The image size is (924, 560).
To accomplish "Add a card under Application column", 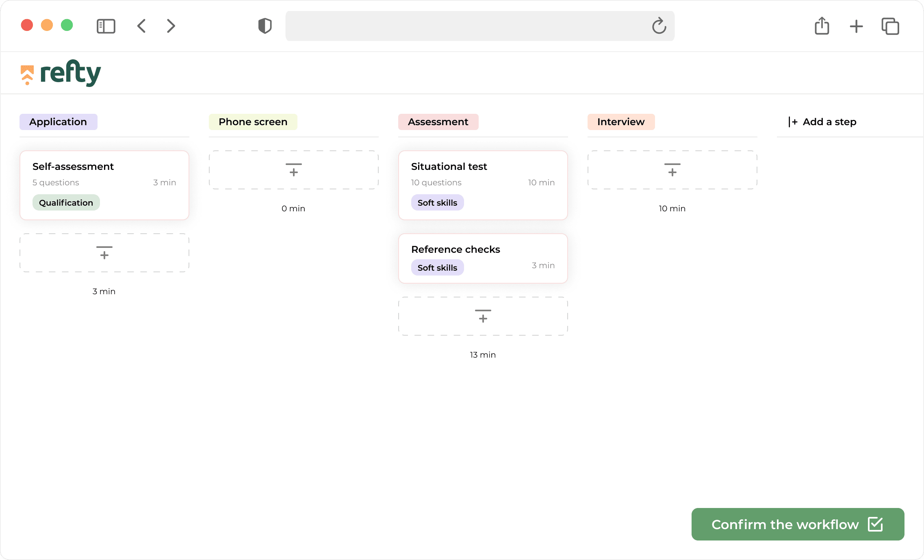I will pyautogui.click(x=104, y=253).
